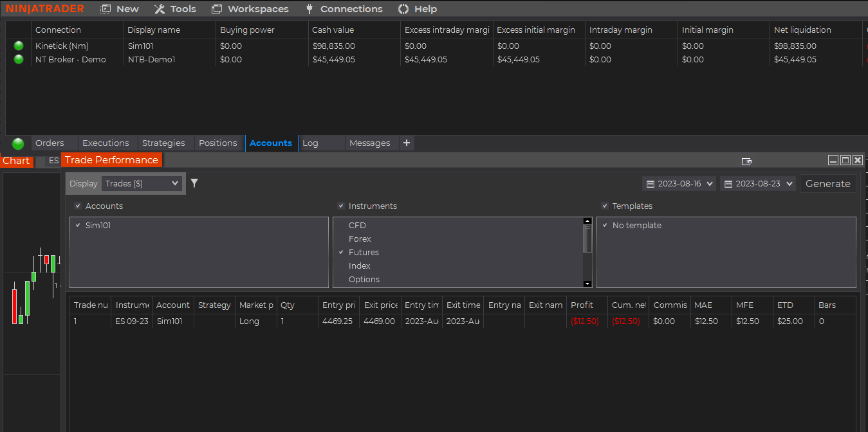Toggle the Templates header checkbox
Screen dimensions: 868x432
click(605, 206)
